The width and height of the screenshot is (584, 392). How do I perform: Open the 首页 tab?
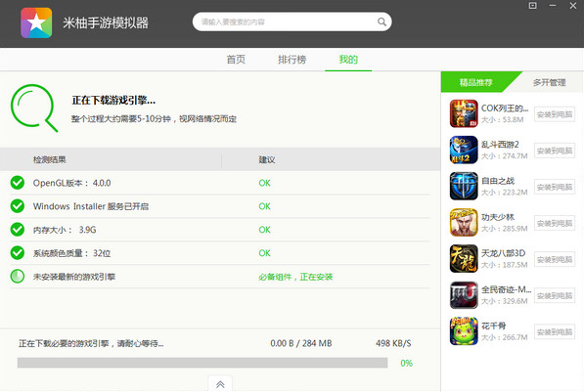pyautogui.click(x=236, y=60)
